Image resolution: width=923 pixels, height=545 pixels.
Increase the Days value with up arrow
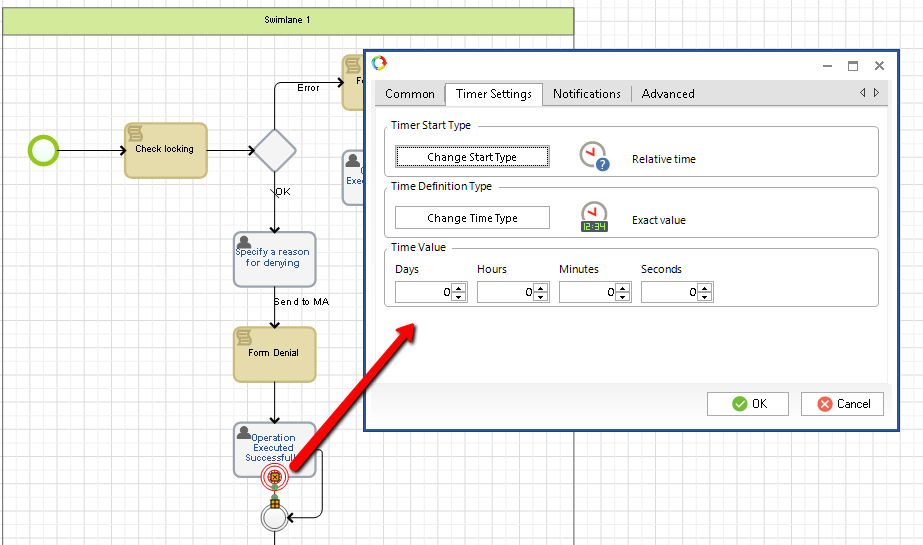coord(459,288)
